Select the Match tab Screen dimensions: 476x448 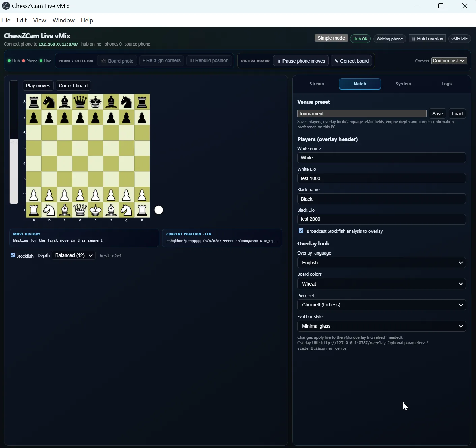(360, 84)
